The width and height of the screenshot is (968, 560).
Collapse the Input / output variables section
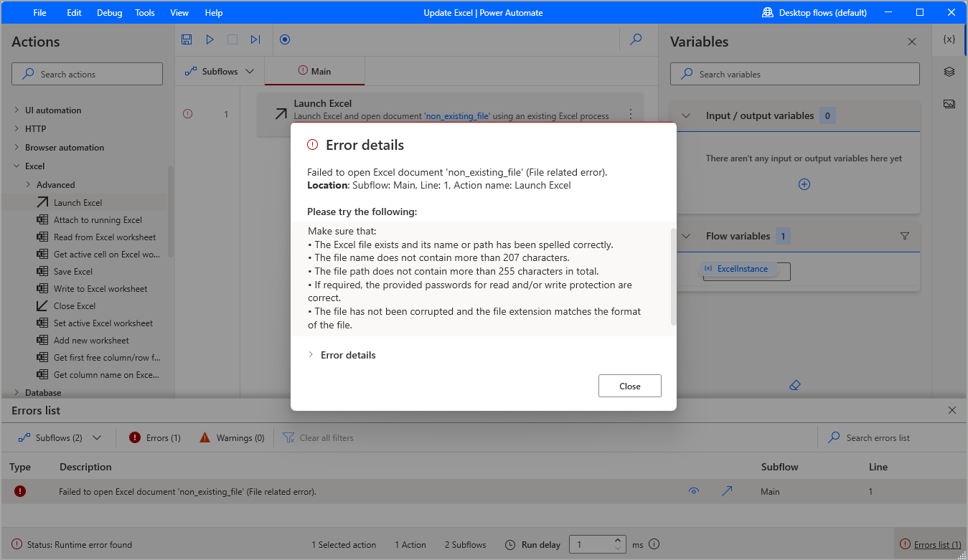point(686,115)
